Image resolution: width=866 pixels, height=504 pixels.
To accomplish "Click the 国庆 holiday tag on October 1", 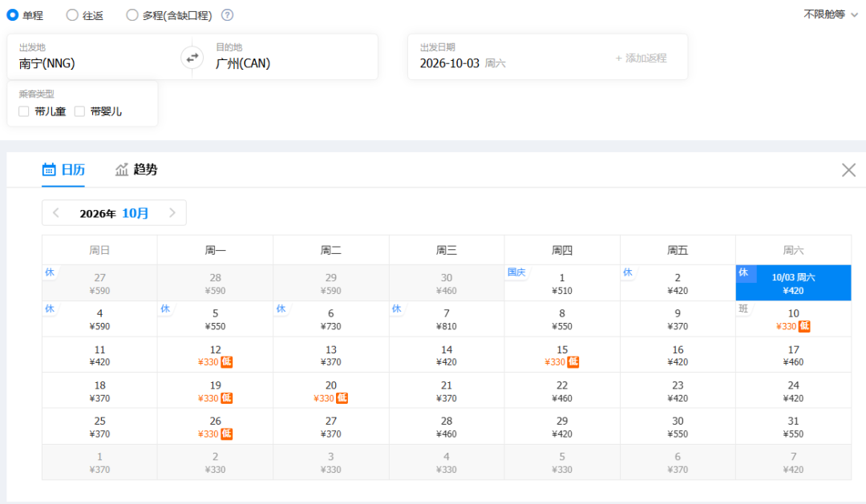I will pos(516,272).
